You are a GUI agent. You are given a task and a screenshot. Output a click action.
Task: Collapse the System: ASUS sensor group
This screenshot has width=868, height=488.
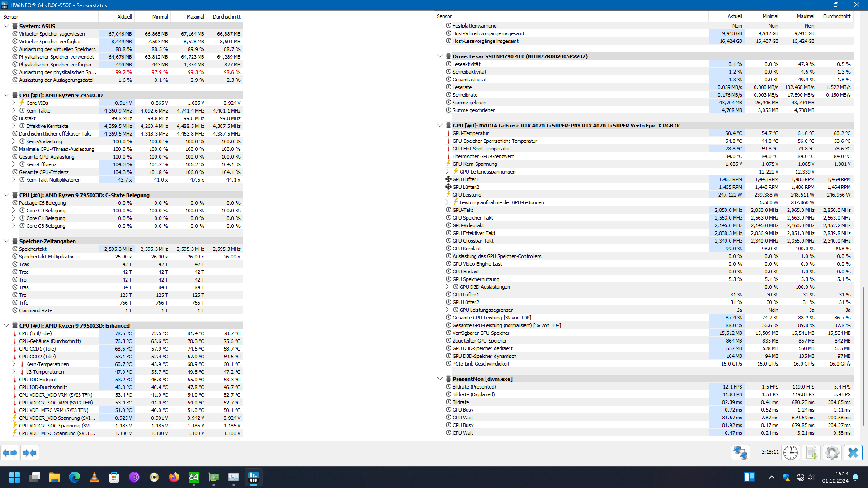pos(6,26)
